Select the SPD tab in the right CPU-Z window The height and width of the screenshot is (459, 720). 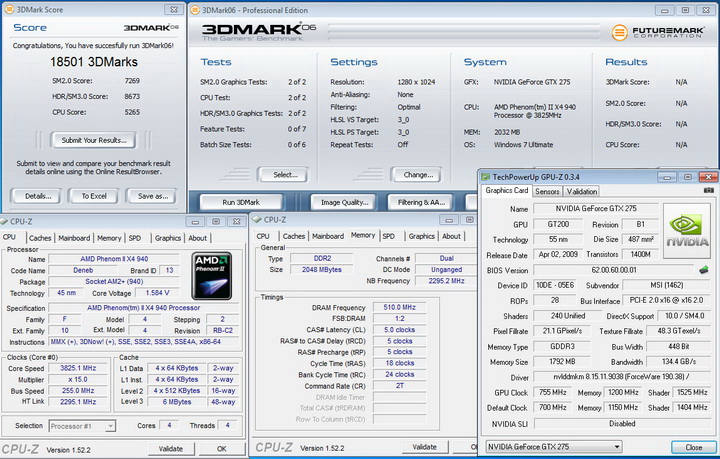pyautogui.click(x=388, y=236)
